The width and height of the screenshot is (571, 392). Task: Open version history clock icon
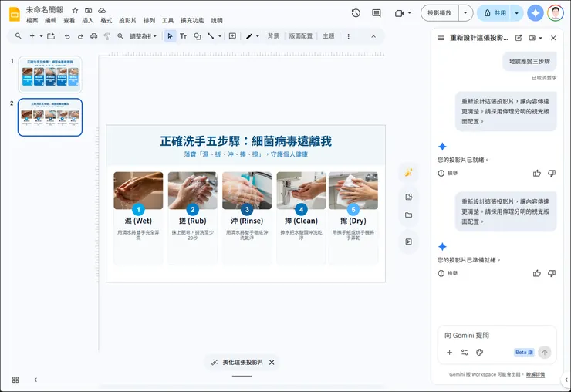[x=356, y=13]
